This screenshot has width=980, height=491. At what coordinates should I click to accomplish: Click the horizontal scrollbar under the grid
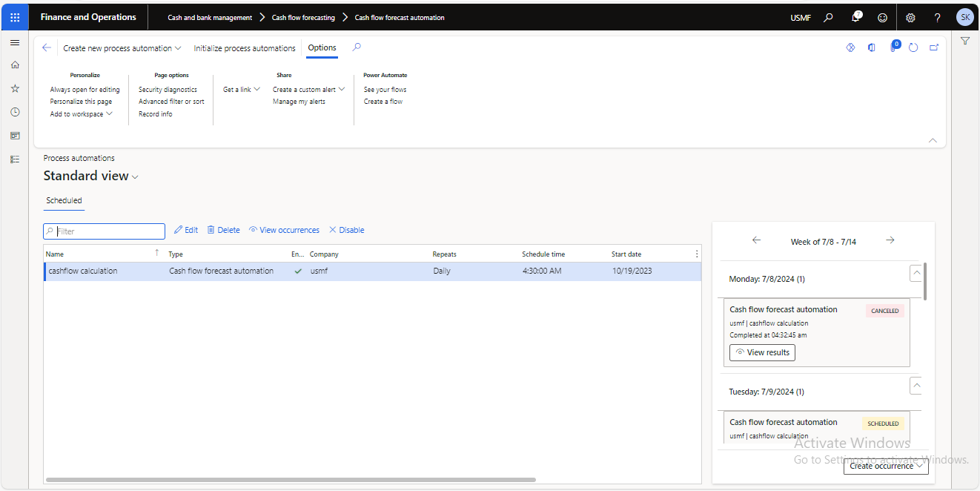point(291,480)
